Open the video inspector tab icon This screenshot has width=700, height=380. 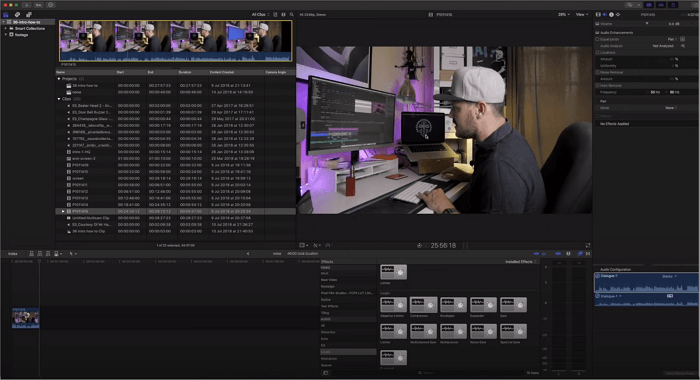(x=599, y=15)
